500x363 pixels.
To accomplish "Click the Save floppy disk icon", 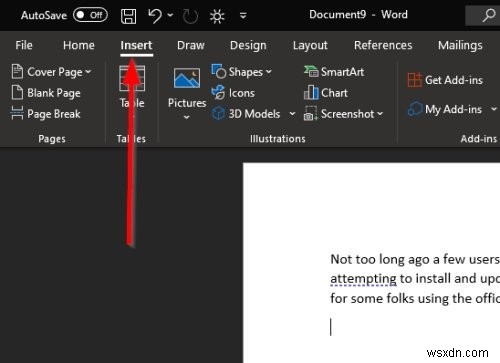I will point(128,16).
